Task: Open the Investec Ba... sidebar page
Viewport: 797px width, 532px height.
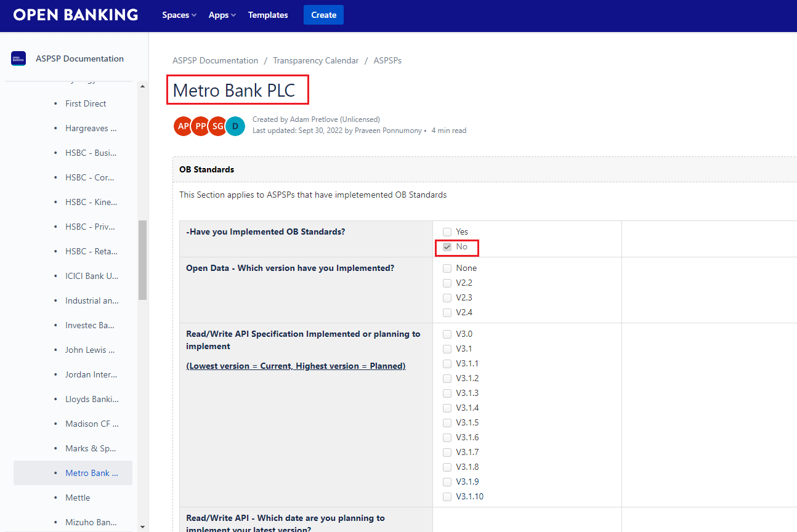Action: click(x=90, y=325)
